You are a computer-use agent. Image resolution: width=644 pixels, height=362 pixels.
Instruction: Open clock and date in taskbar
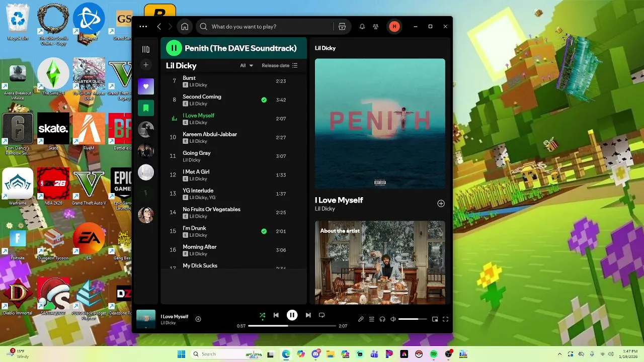point(629,354)
